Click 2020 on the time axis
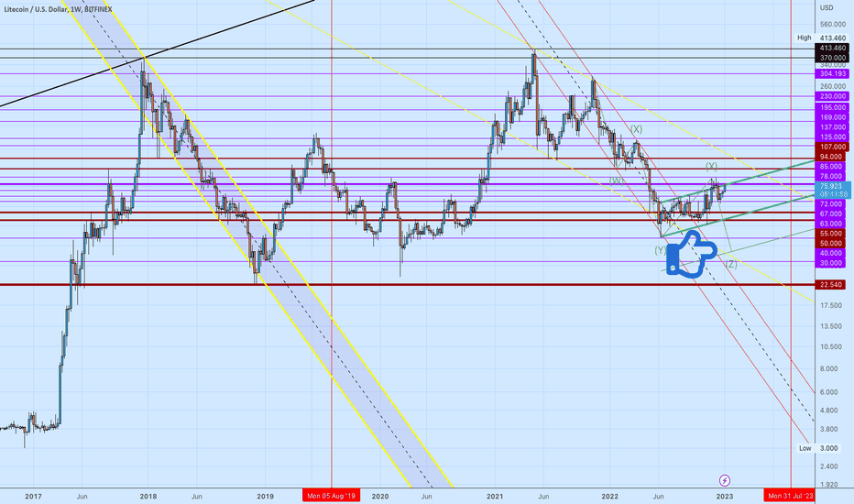 (x=380, y=497)
